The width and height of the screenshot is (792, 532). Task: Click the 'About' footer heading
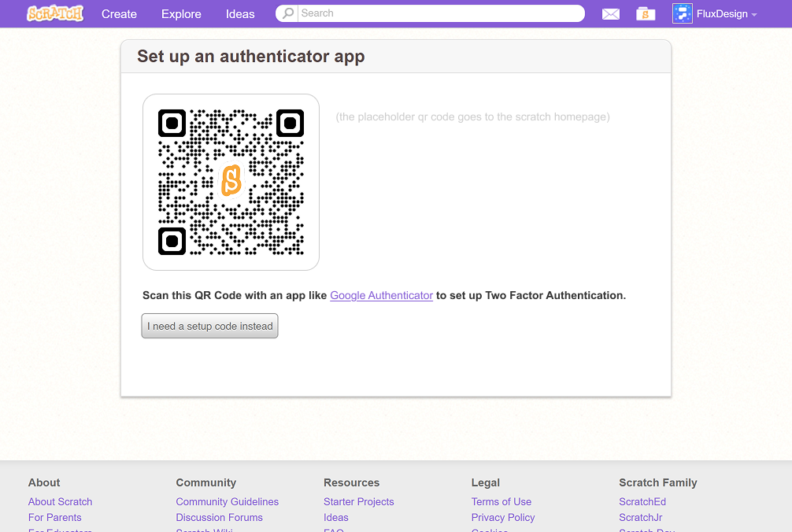44,482
